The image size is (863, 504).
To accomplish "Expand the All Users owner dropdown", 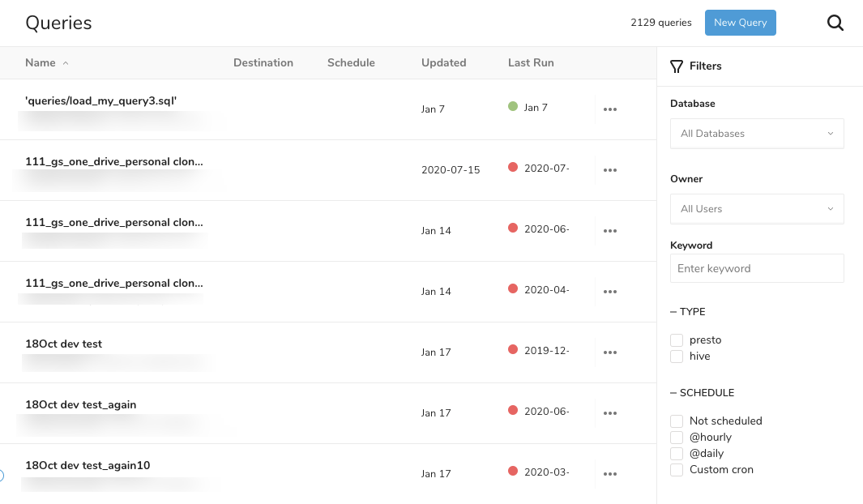I will 757,209.
